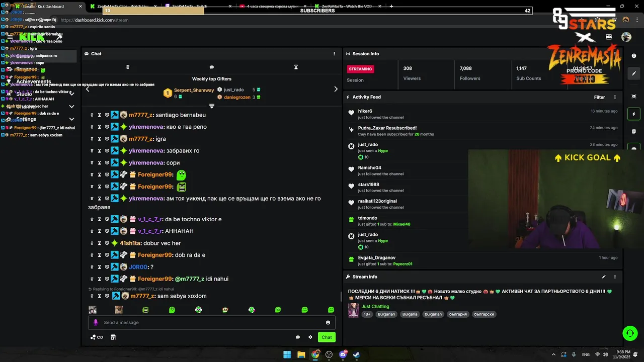Click h1ker6 in the Activity Feed
This screenshot has height=362, width=644.
pos(365,111)
